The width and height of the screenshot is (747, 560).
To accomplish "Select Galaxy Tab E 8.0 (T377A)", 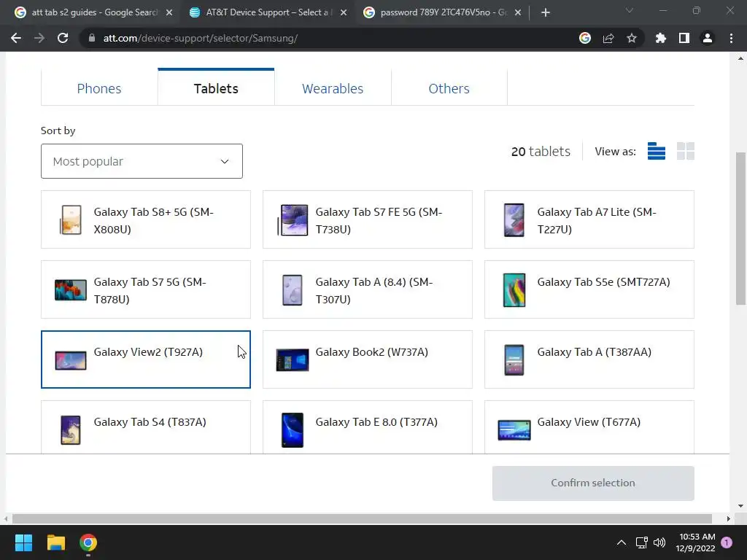I will pos(368,427).
